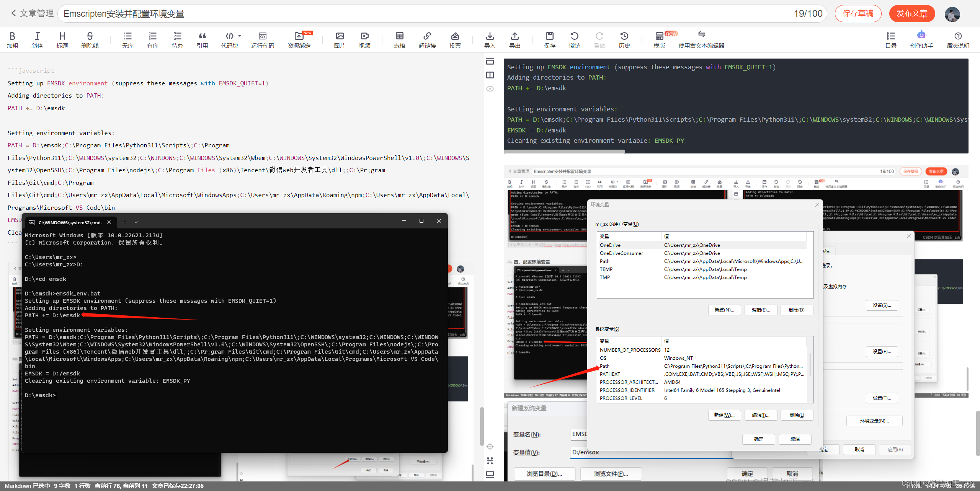
Task: Switch to 使用富文本编辑器 rich text editor
Action: [x=701, y=40]
